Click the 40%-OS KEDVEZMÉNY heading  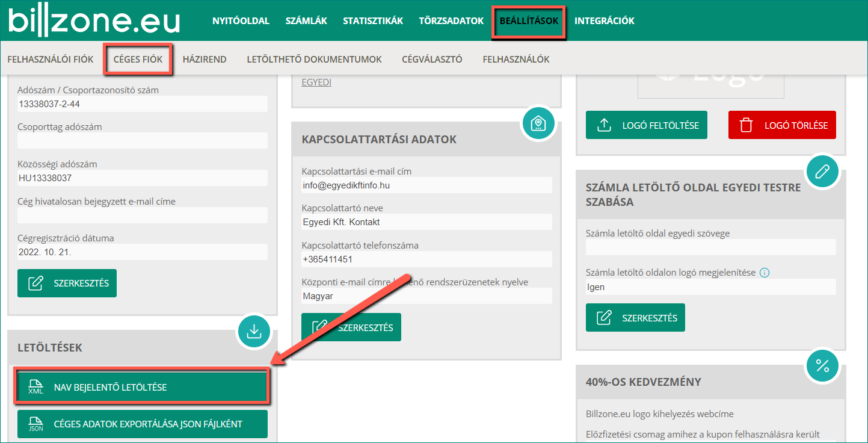644,382
